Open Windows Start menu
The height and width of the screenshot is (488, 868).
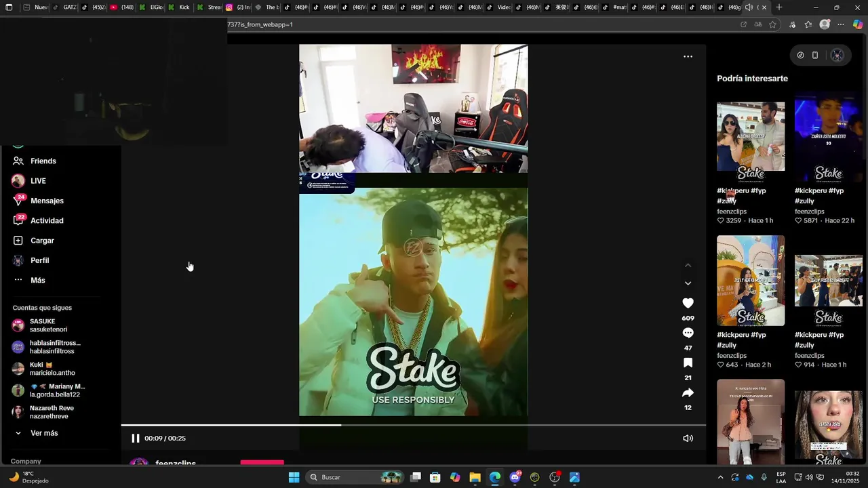pyautogui.click(x=294, y=477)
